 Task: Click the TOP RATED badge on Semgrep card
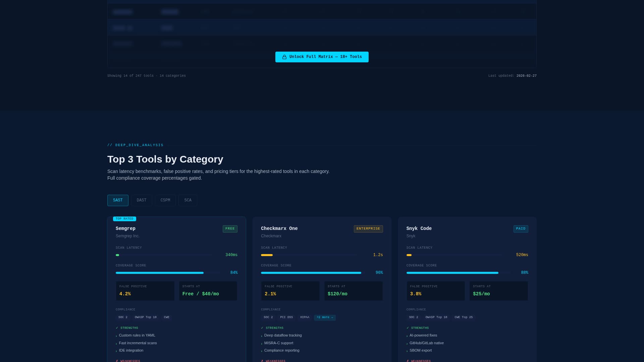pyautogui.click(x=124, y=219)
